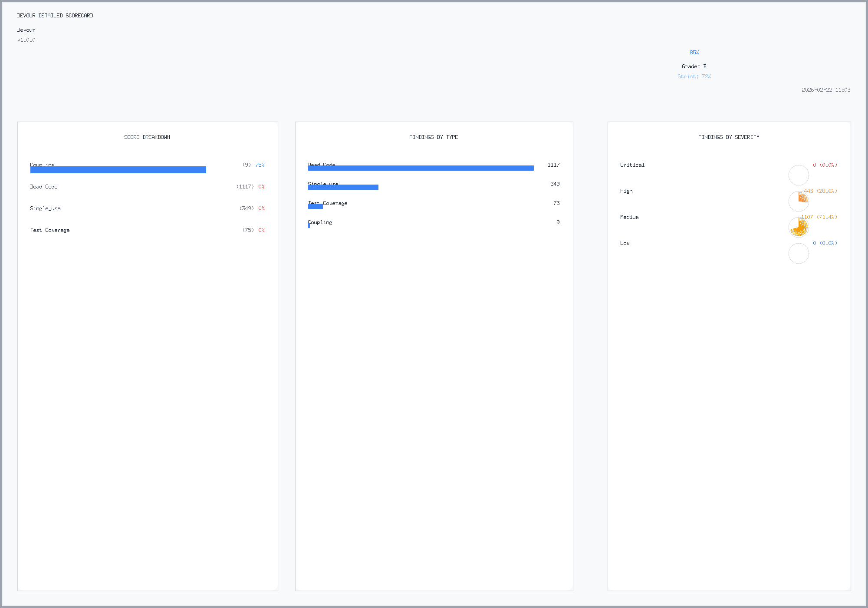Click the Grade: B label
This screenshot has width=868, height=608.
(x=694, y=66)
